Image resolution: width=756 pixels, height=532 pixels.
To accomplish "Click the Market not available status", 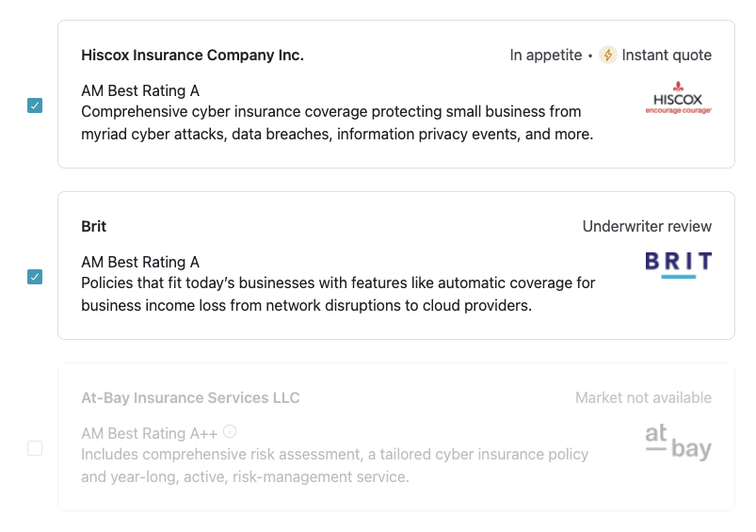I will click(643, 397).
